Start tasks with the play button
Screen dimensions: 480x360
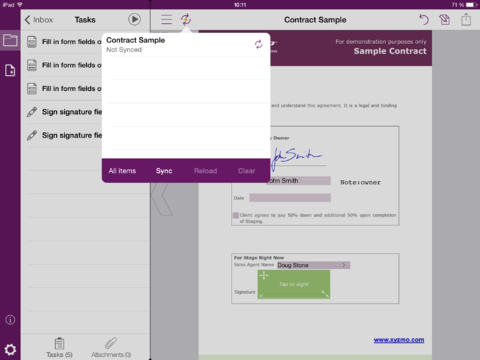click(x=134, y=19)
